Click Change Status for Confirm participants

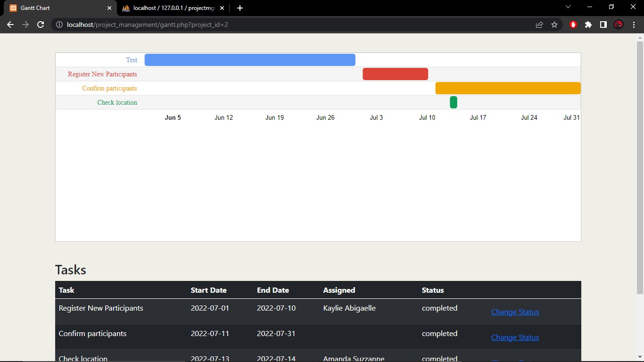click(515, 337)
